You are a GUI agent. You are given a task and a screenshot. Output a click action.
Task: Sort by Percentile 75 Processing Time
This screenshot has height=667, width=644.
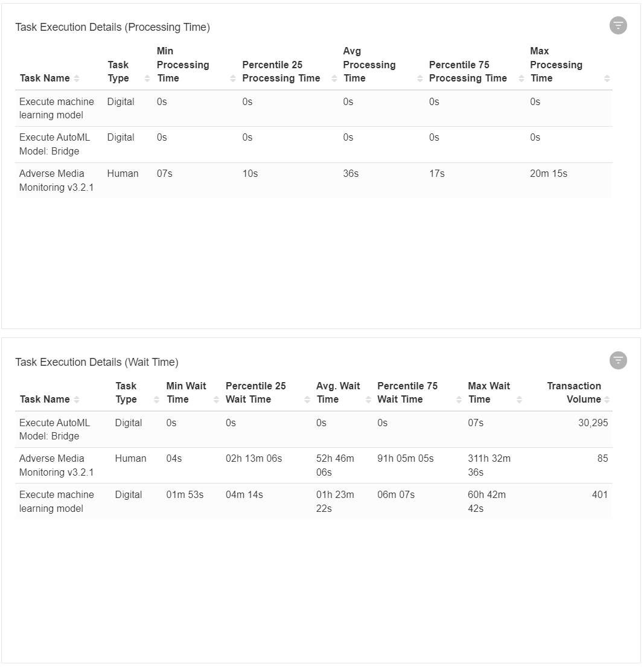point(521,78)
